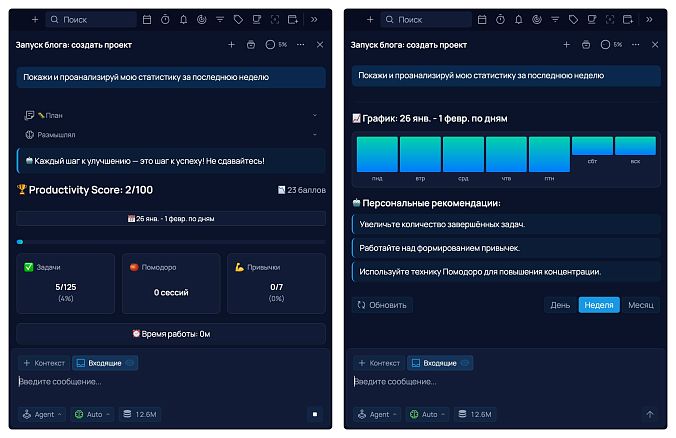Open notifications bell in the right panel toolbar
This screenshot has width=676, height=438.
(518, 19)
